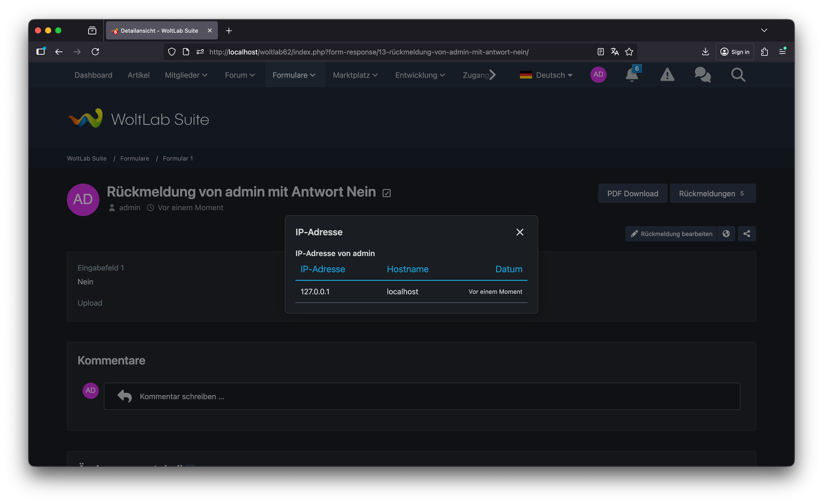Bookmark page with the star icon

(x=629, y=52)
